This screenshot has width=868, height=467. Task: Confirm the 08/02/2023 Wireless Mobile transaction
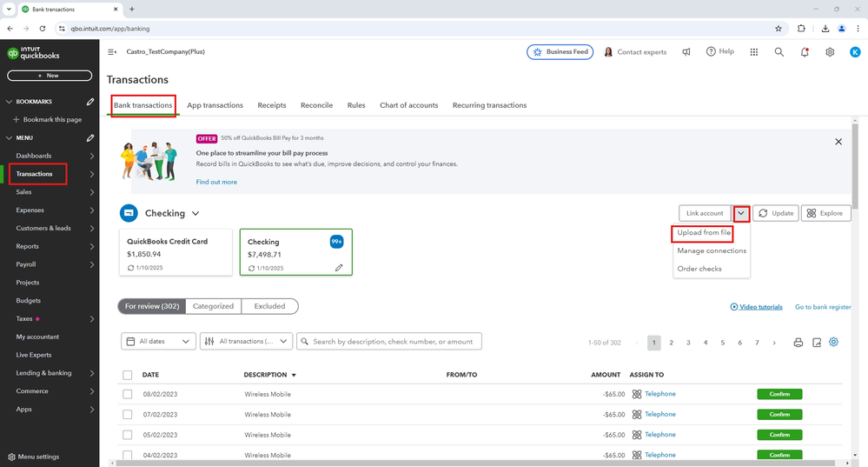(x=779, y=394)
